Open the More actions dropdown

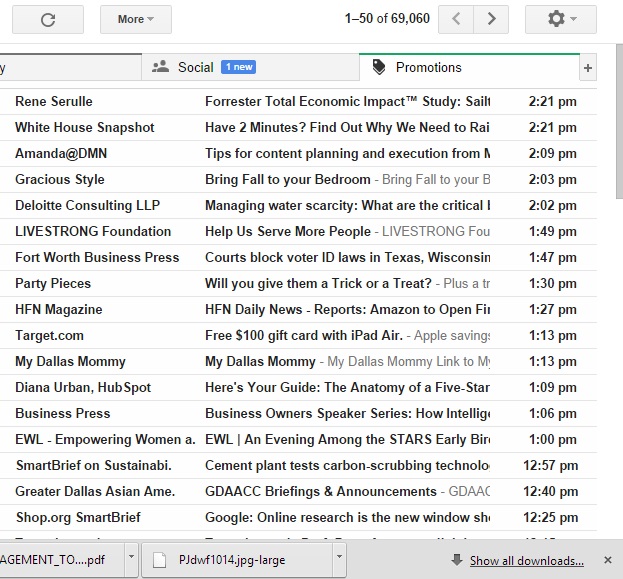click(x=135, y=19)
